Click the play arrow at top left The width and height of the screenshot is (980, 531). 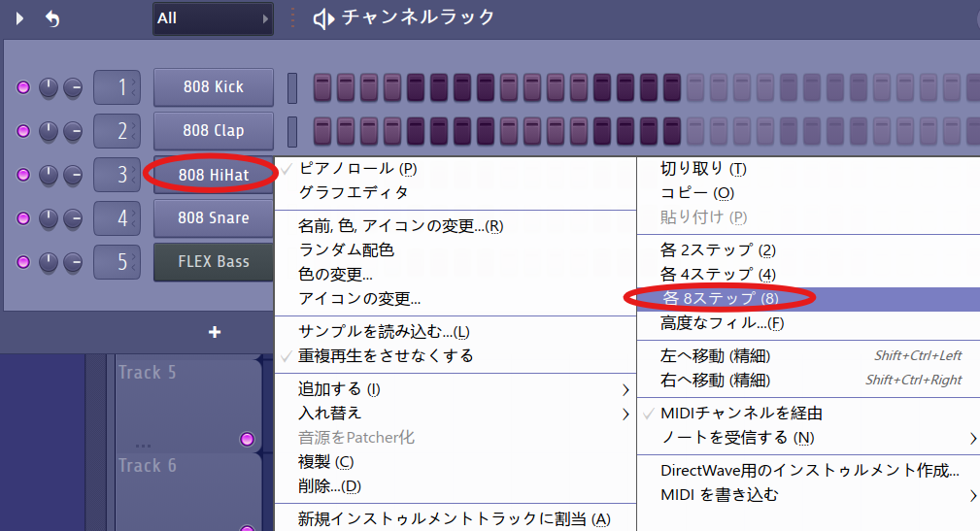click(x=20, y=18)
